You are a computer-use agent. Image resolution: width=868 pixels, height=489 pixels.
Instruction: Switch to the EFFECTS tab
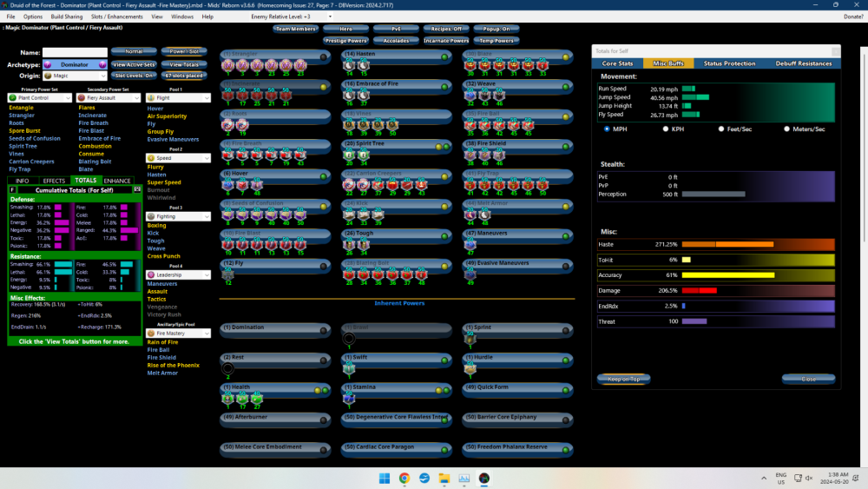[54, 181]
